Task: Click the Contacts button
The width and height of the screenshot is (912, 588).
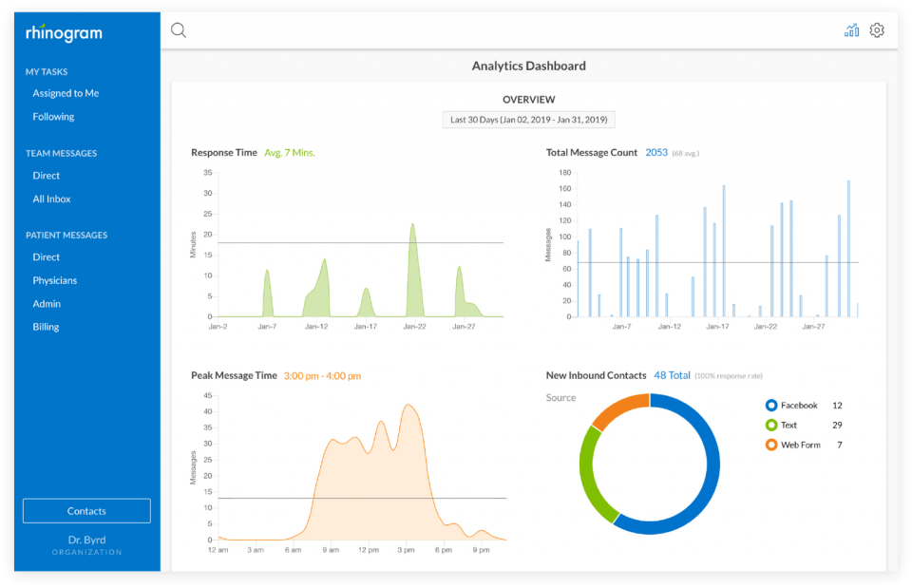Action: (86, 511)
